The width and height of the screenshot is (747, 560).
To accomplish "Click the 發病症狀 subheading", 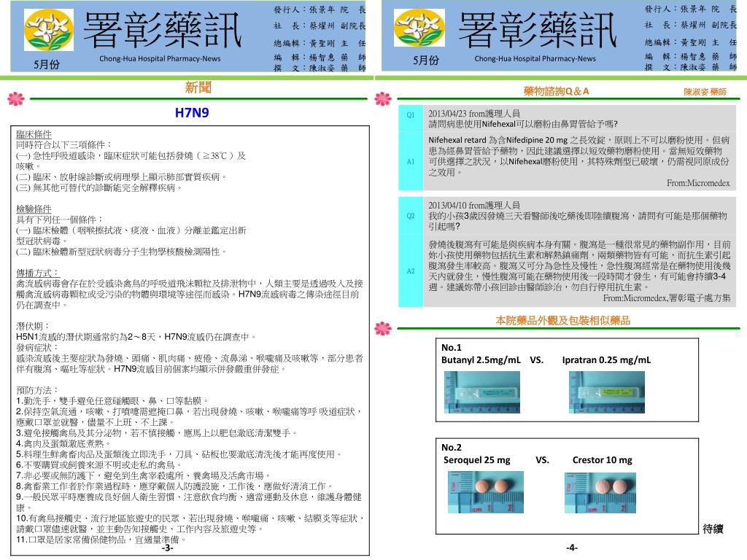I will click(x=36, y=348).
